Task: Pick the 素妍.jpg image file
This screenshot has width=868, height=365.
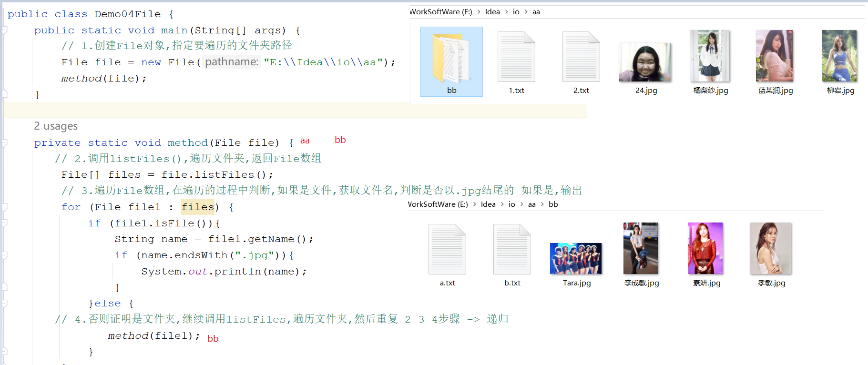Action: coord(705,249)
